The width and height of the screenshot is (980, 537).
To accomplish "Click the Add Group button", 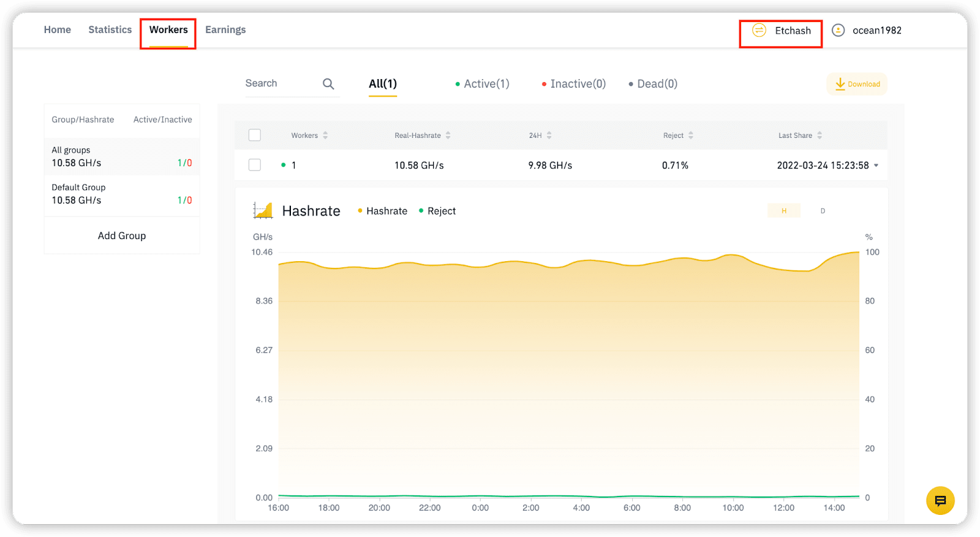I will (122, 235).
